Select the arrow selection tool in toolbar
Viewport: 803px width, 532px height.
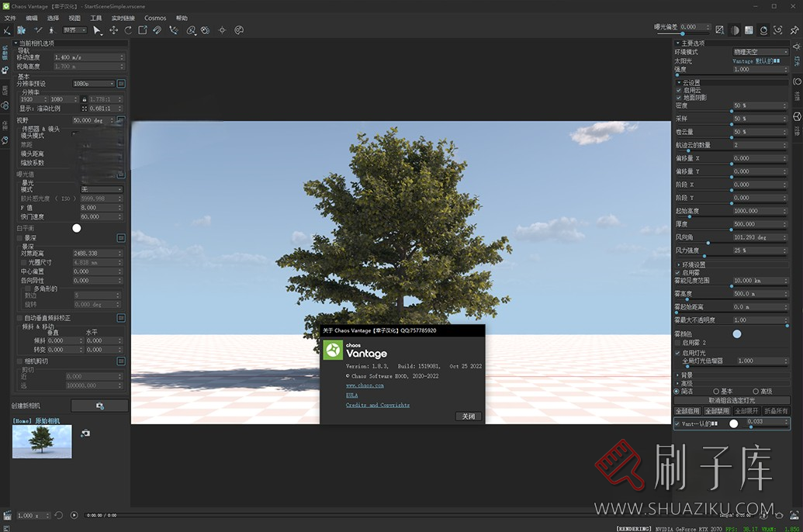point(97,30)
